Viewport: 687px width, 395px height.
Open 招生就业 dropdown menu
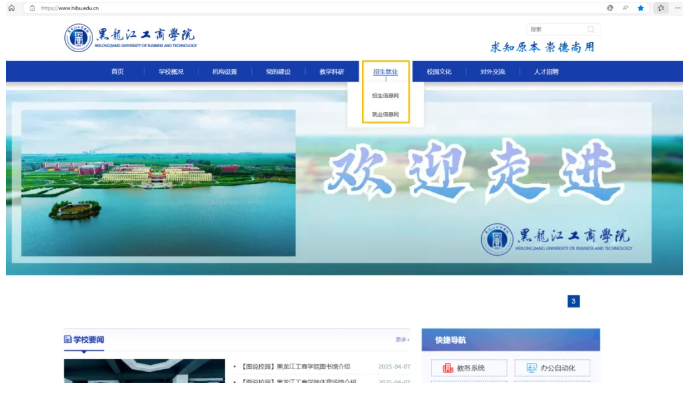point(386,72)
